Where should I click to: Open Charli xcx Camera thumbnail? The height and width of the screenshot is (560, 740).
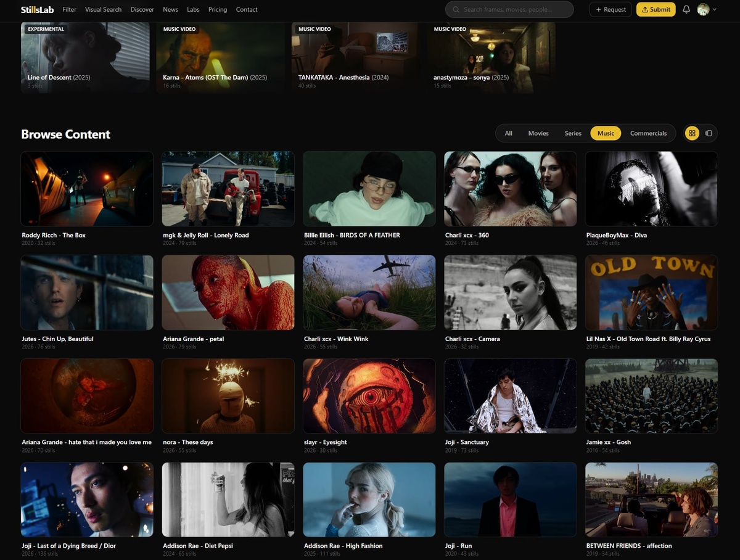click(x=511, y=292)
